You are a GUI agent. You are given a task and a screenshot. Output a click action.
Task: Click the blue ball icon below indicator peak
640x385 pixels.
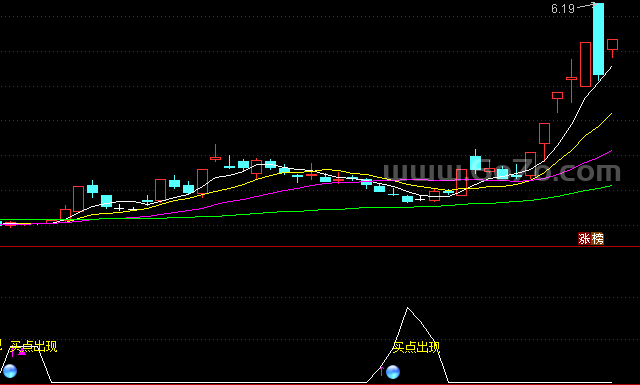(x=393, y=372)
